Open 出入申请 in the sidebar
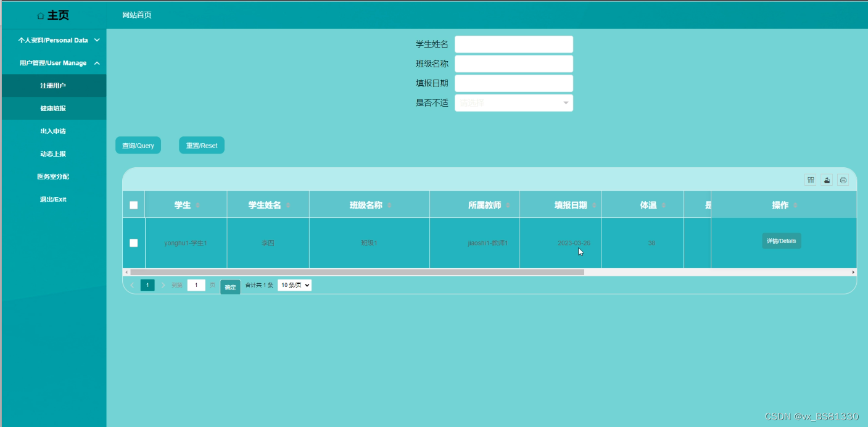The height and width of the screenshot is (427, 868). pyautogui.click(x=53, y=131)
